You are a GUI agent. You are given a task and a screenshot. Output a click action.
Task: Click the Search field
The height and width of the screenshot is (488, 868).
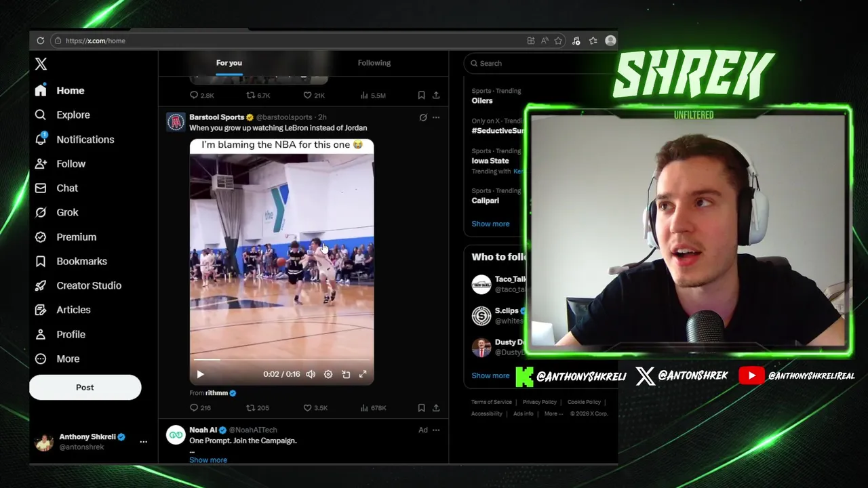click(540, 63)
